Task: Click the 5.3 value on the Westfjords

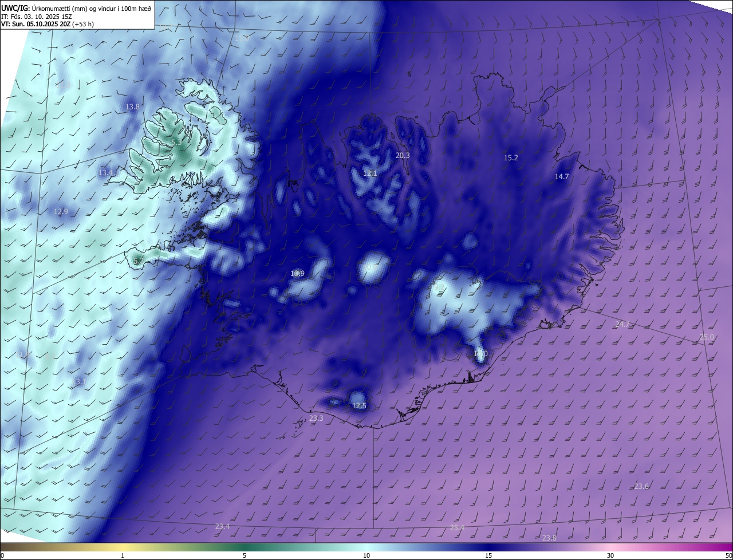Action: point(176,142)
